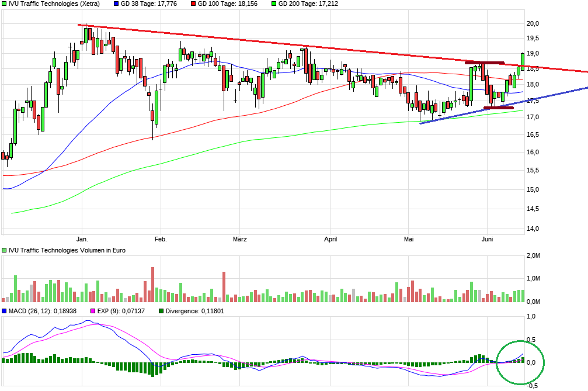Click the 1,0M volume axis value
Screen dimensions: 588x391
coord(533,278)
